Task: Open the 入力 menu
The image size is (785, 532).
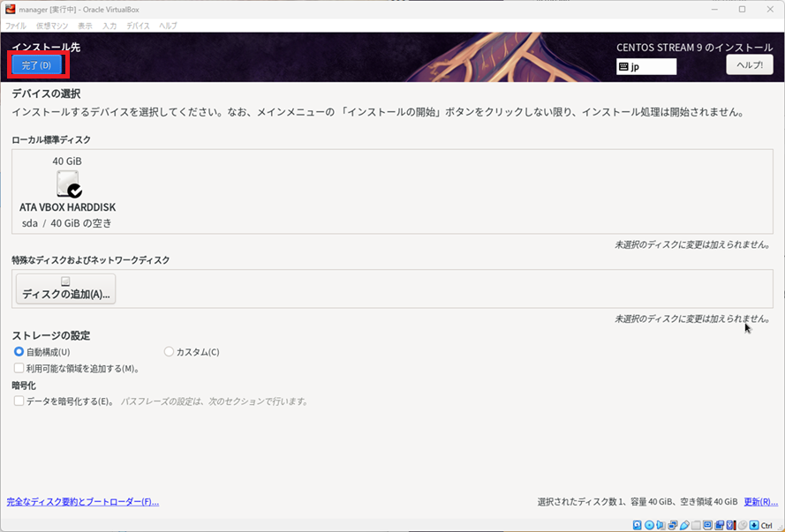Action: (x=109, y=26)
